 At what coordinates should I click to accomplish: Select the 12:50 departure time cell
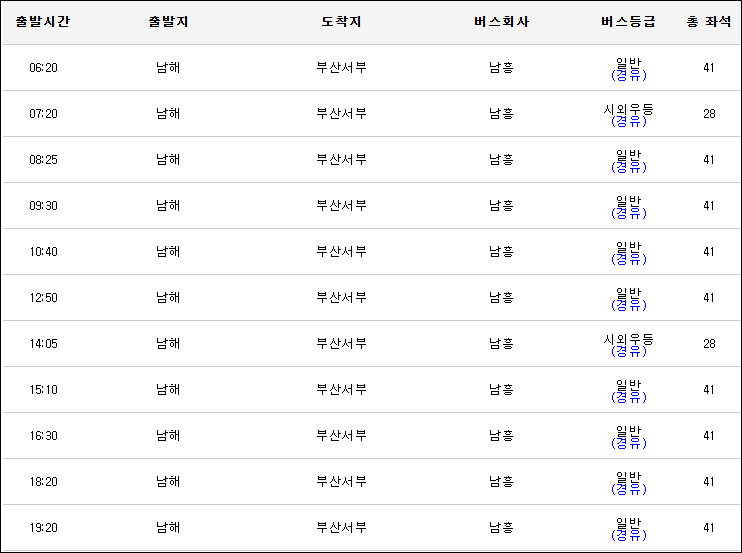[44, 298]
